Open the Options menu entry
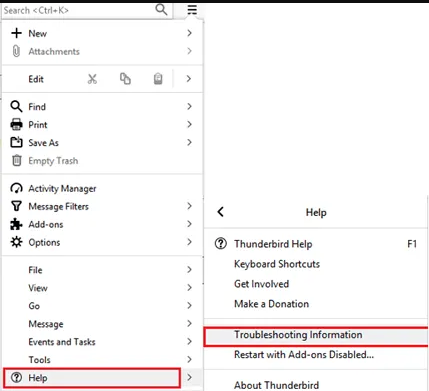This screenshot has height=391, width=429. tap(102, 242)
